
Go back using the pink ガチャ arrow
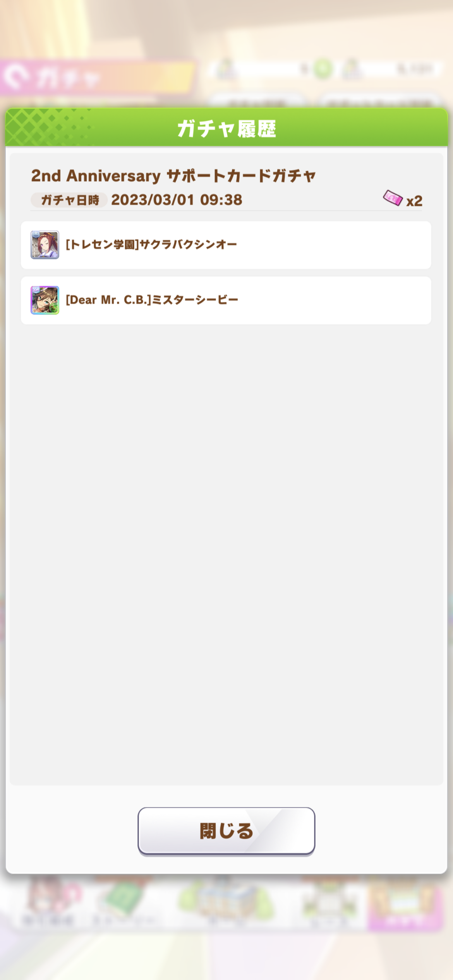(15, 77)
